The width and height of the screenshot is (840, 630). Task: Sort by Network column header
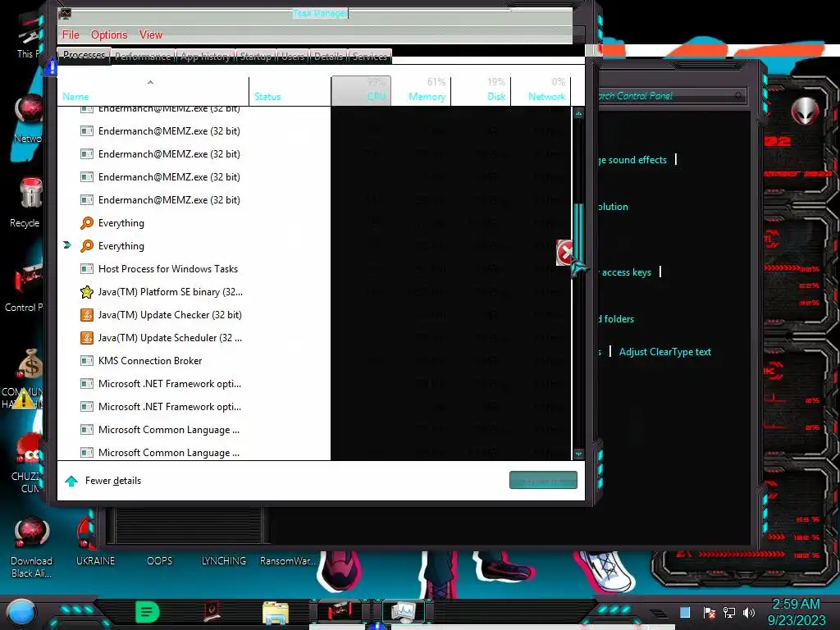541,91
